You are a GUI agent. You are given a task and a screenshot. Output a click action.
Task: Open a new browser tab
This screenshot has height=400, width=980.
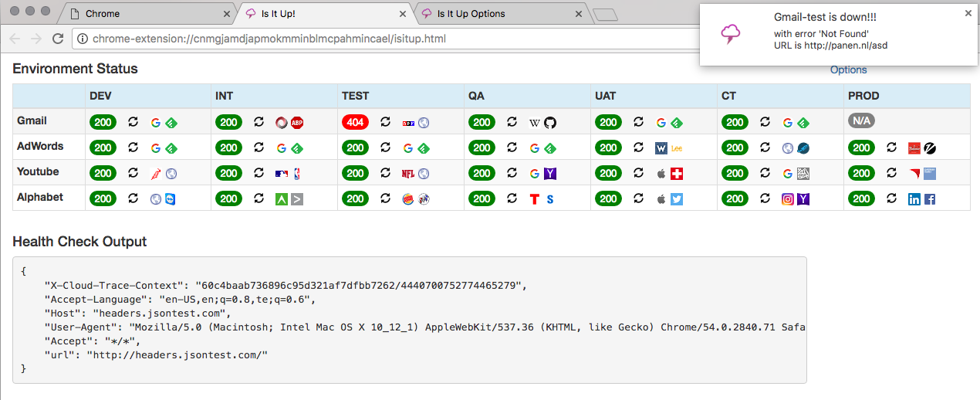click(607, 14)
